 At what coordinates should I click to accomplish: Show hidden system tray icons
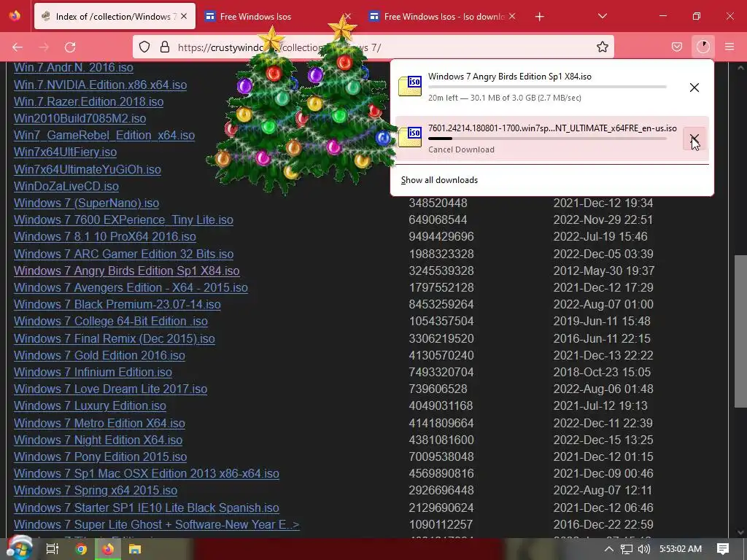[x=608, y=549]
